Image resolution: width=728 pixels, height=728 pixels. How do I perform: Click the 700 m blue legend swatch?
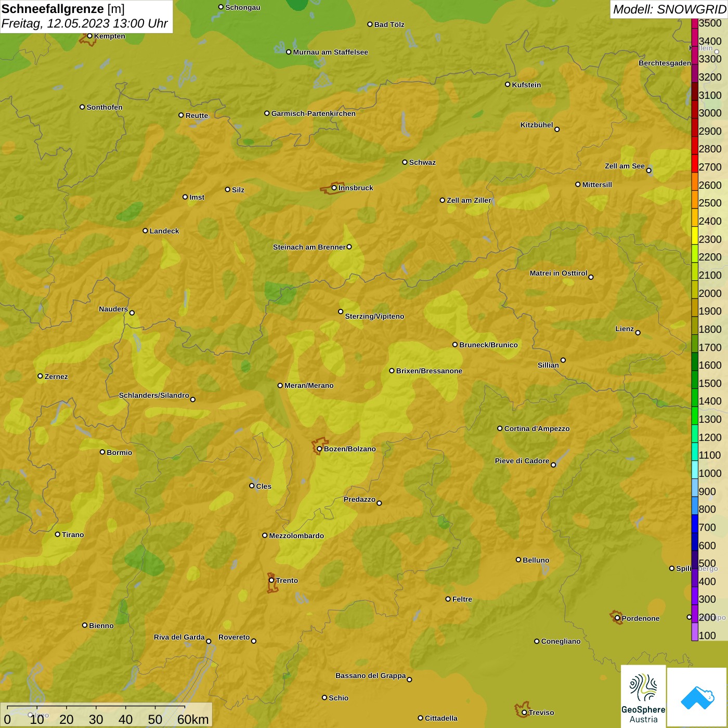tap(695, 523)
